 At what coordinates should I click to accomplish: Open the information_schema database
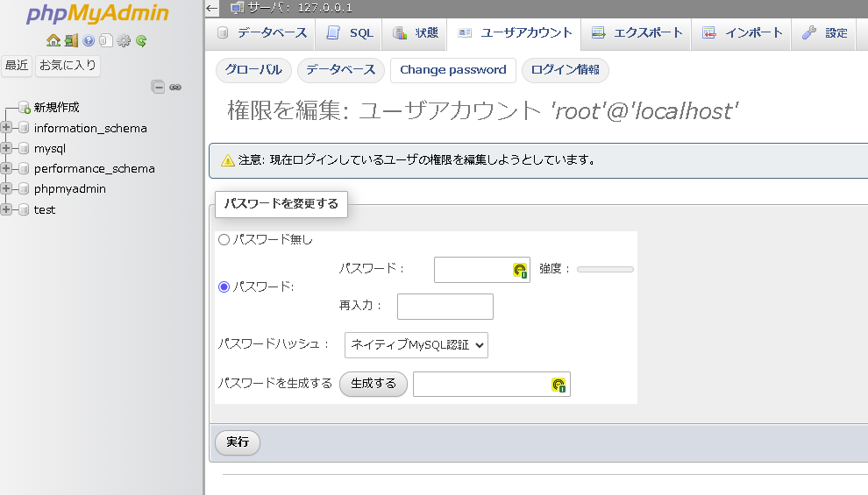click(x=90, y=128)
